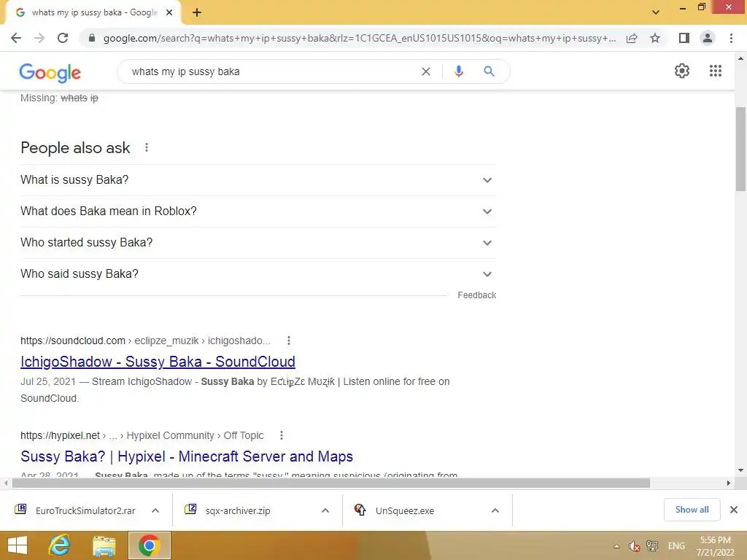Select the Chrome taskbar button
The image size is (747, 560).
coord(149,545)
